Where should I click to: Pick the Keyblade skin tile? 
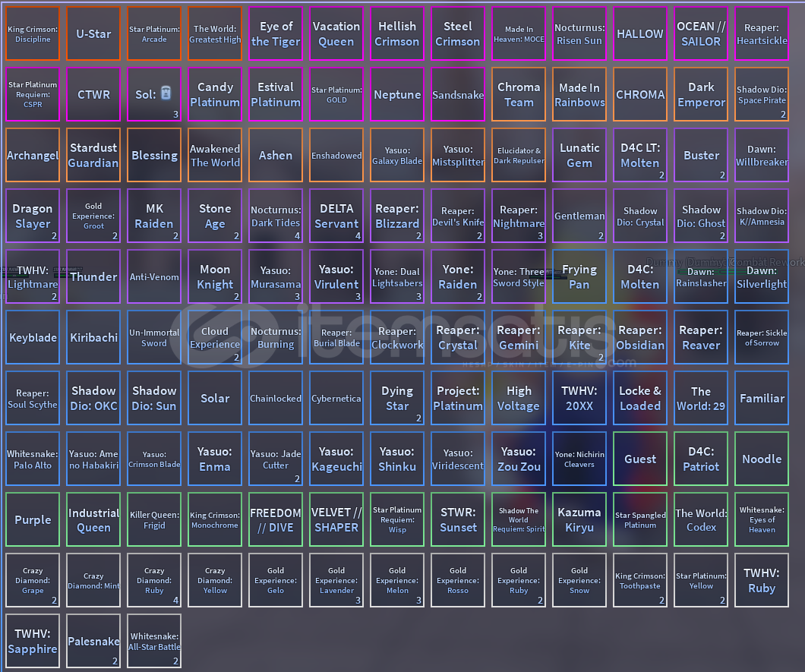click(x=33, y=337)
